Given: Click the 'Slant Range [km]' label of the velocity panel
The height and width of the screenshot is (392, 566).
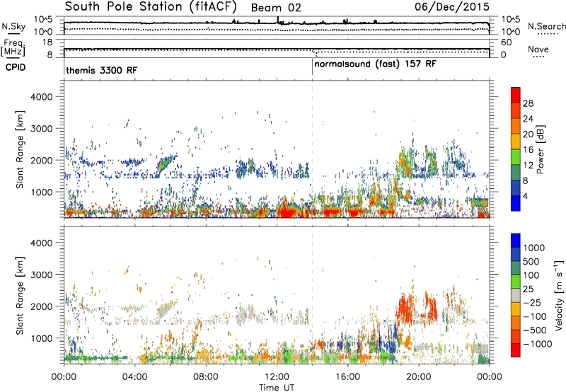Looking at the screenshot, I should click(x=20, y=296).
